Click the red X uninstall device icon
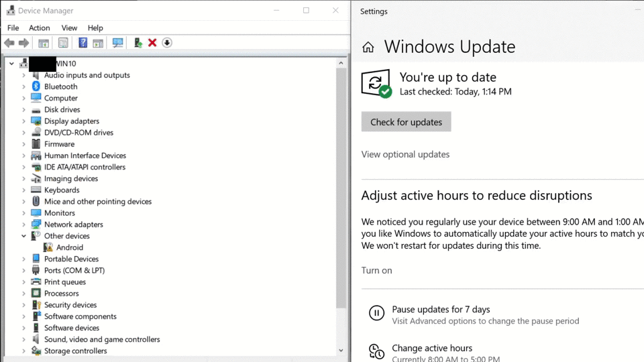This screenshot has width=644, height=362. pos(152,43)
